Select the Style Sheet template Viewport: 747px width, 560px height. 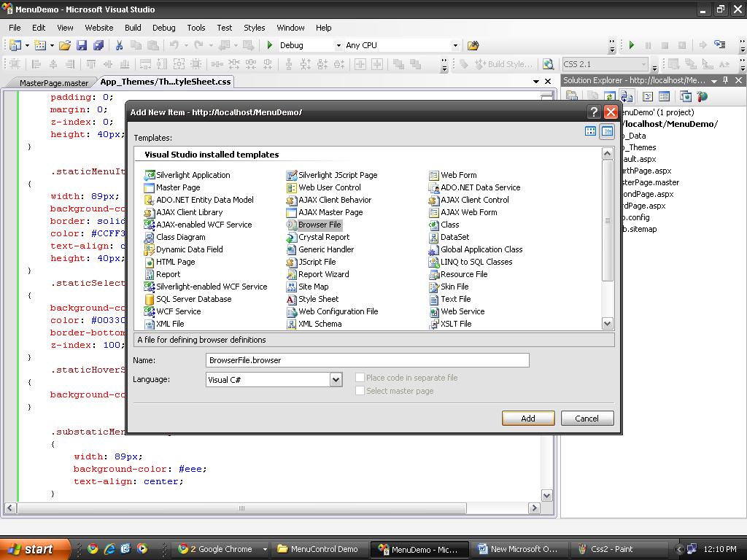point(312,299)
